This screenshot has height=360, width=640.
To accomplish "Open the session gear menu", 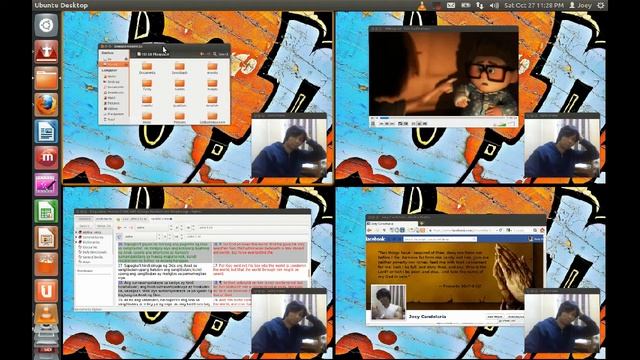I will 600,5.
